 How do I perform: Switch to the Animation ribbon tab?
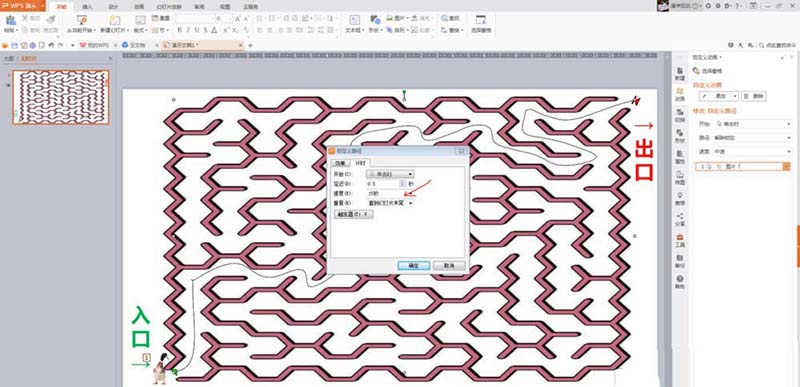tap(139, 7)
